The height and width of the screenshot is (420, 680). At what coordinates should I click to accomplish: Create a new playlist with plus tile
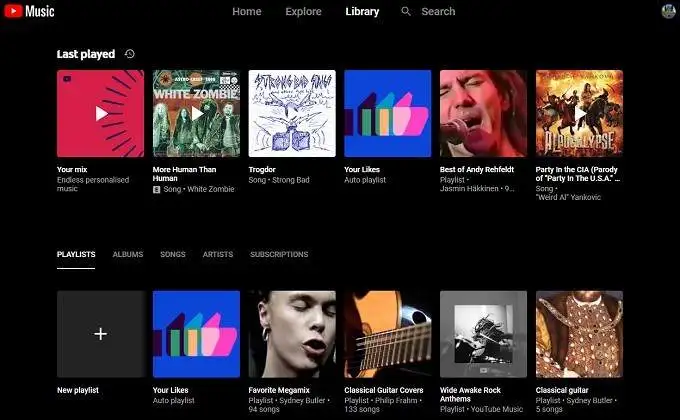click(x=100, y=334)
